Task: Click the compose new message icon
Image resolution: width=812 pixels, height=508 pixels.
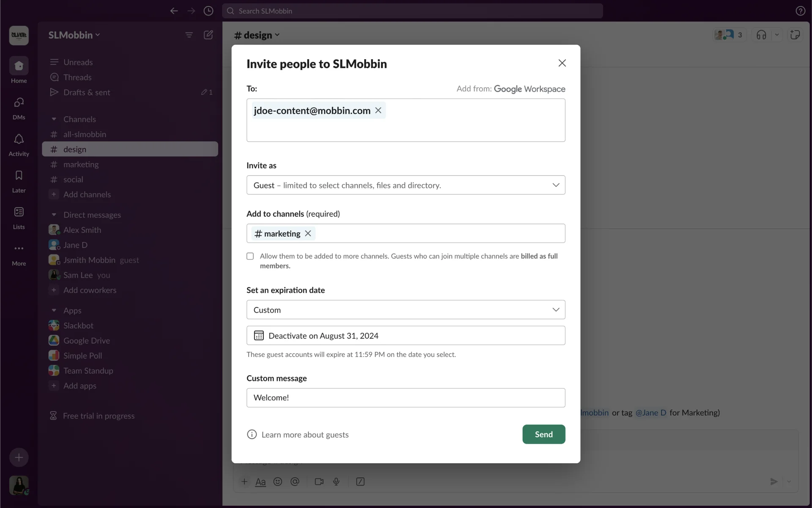Action: tap(208, 35)
